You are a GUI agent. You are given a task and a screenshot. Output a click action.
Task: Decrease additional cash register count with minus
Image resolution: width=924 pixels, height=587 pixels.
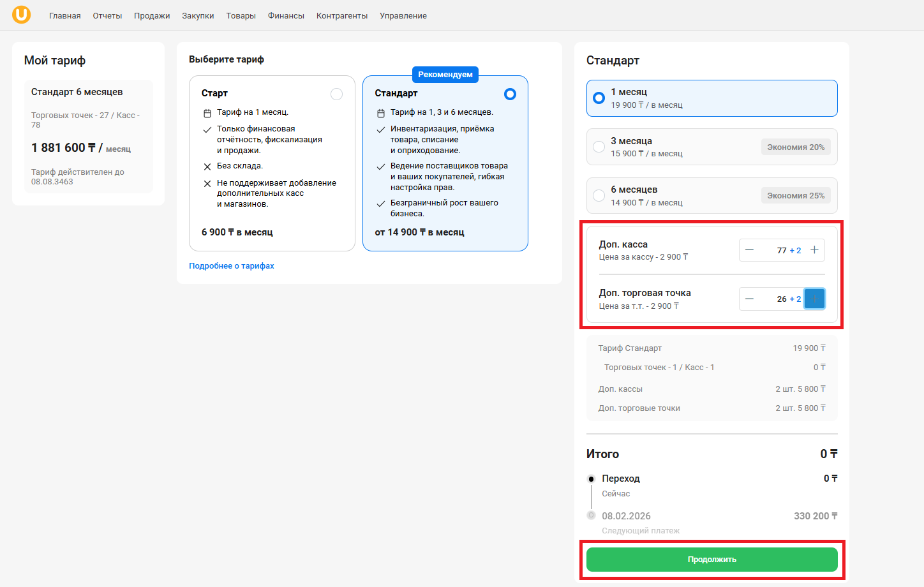(750, 250)
